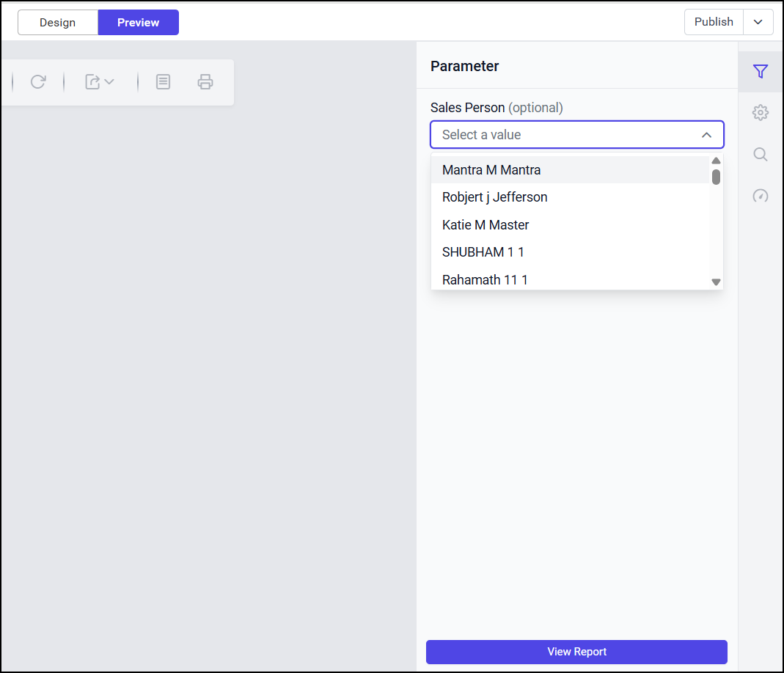
Task: Choose Robjert j Jefferson option
Action: 495,197
